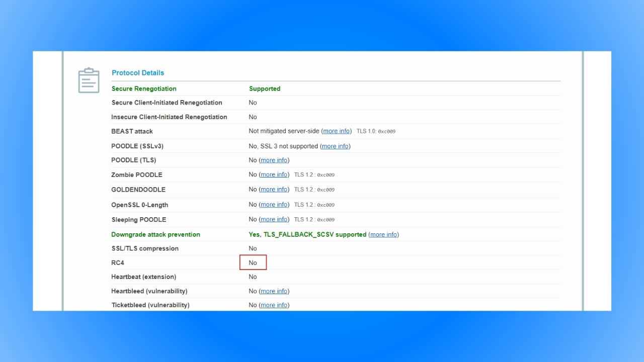Open more info link for Heartbleed vulnerability

274,291
